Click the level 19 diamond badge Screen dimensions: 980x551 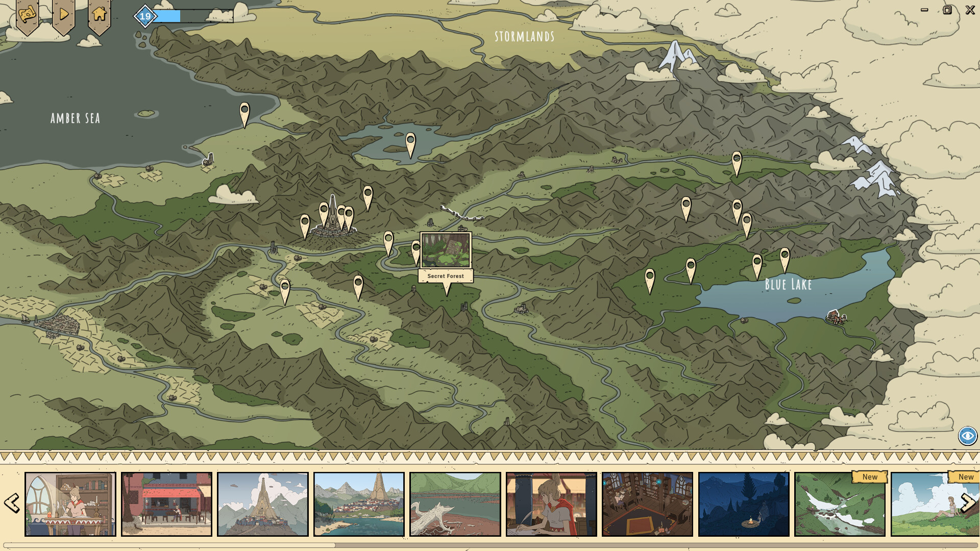point(144,16)
